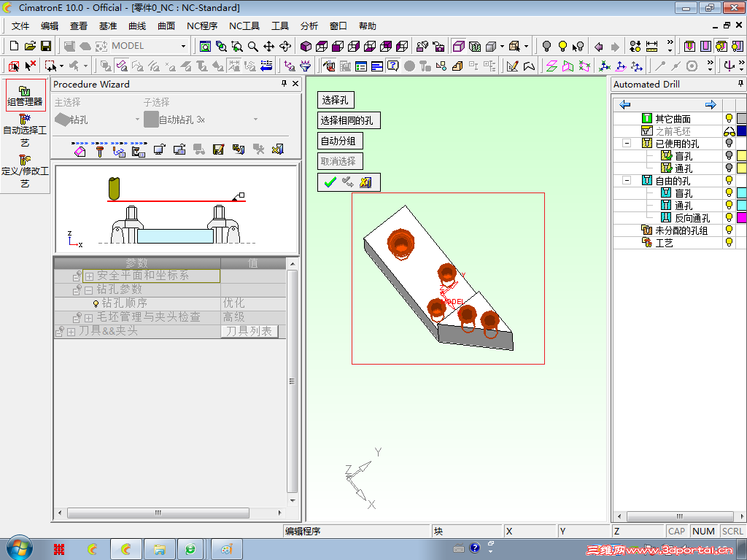Toggle light bulb for 工艺 row
Viewport: 747px width, 560px height.
(x=729, y=242)
